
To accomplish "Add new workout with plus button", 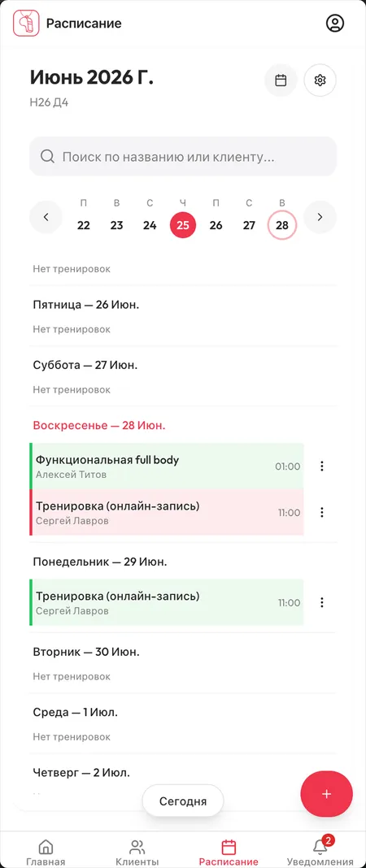I will click(x=327, y=794).
